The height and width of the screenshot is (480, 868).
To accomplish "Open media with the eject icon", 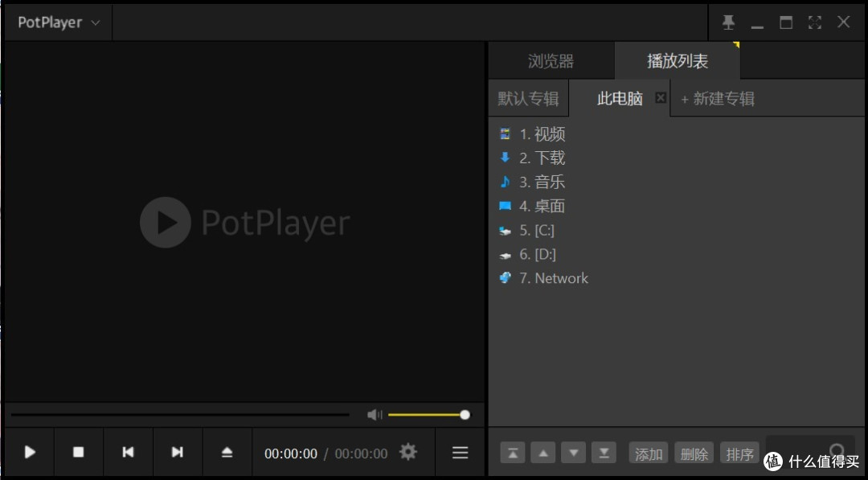I will click(x=227, y=452).
